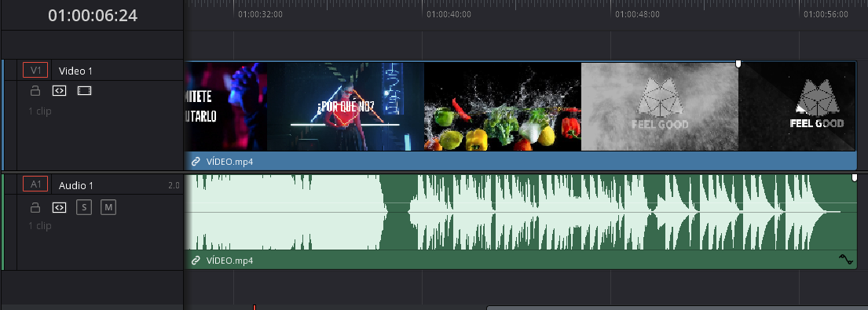868x310 pixels.
Task: Lock the Video 1 track
Action: click(x=35, y=90)
